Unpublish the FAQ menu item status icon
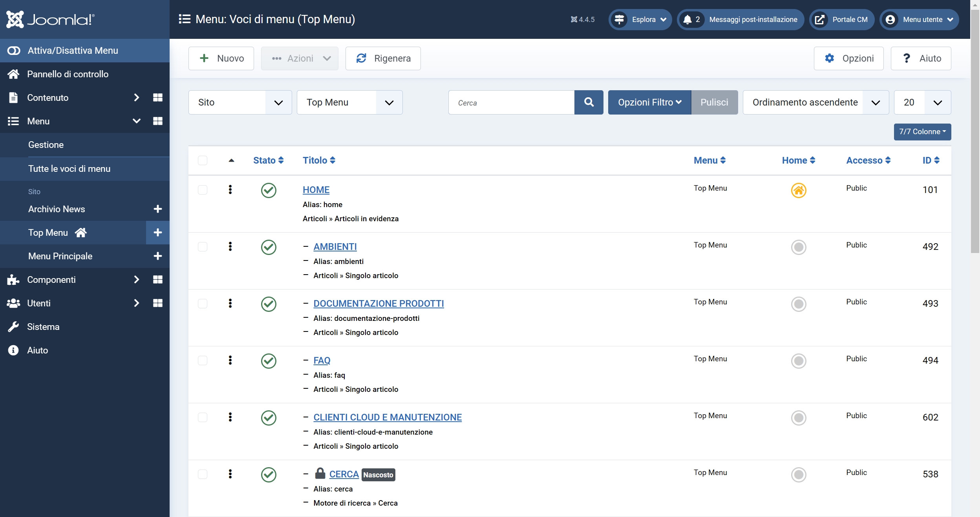980x517 pixels. (269, 361)
